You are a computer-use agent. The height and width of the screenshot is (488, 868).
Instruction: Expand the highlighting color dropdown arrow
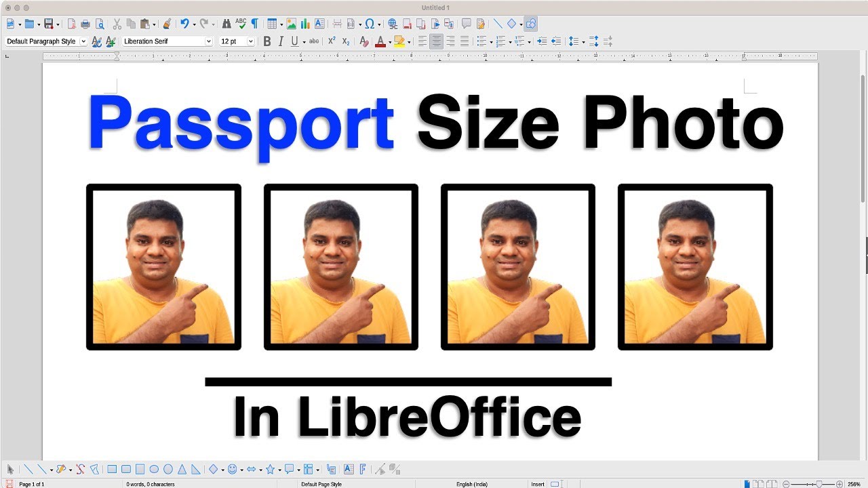coord(409,42)
